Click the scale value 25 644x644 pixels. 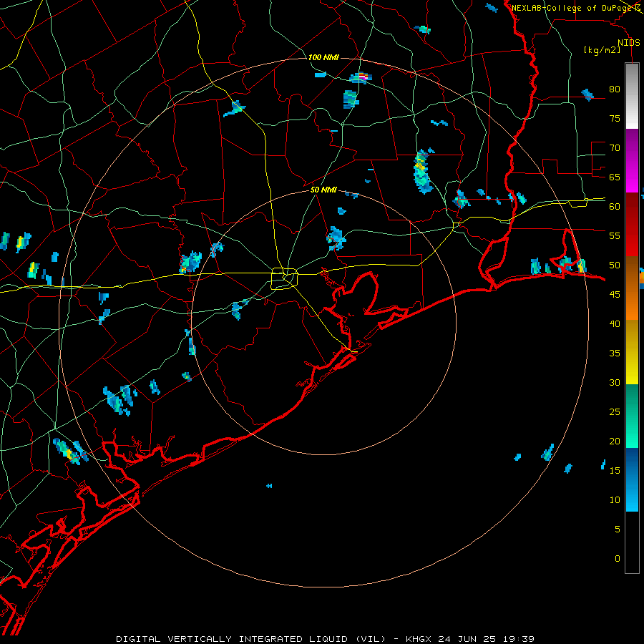615,412
